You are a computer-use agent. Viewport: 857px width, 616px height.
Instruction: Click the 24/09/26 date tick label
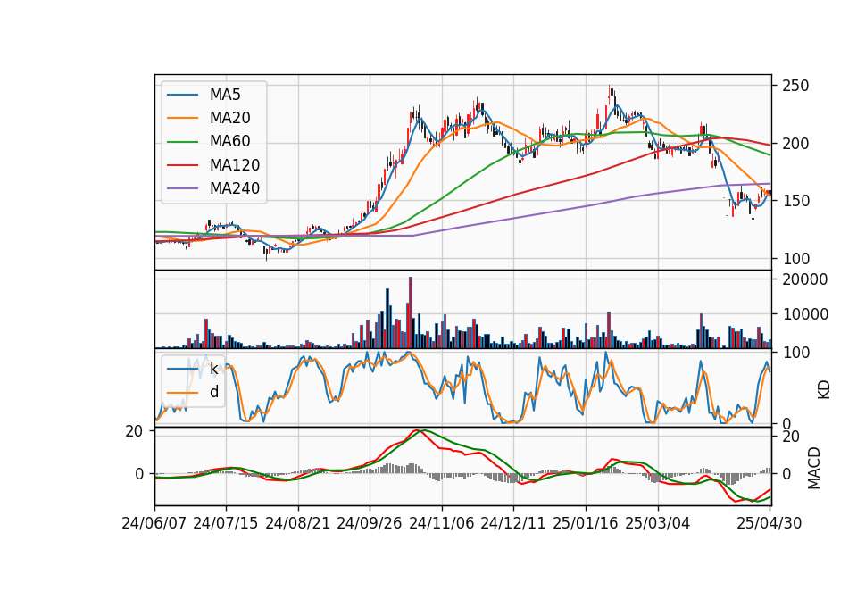369,524
